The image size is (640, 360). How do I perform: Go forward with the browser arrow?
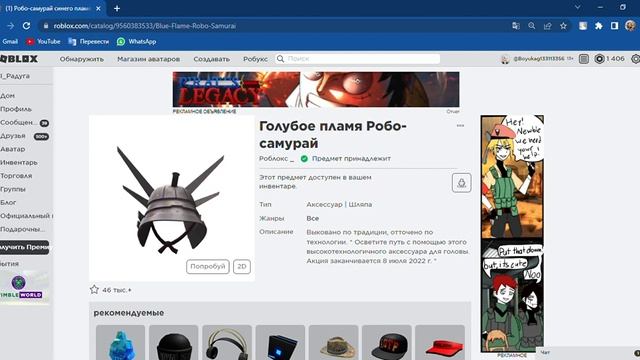(x=10, y=26)
